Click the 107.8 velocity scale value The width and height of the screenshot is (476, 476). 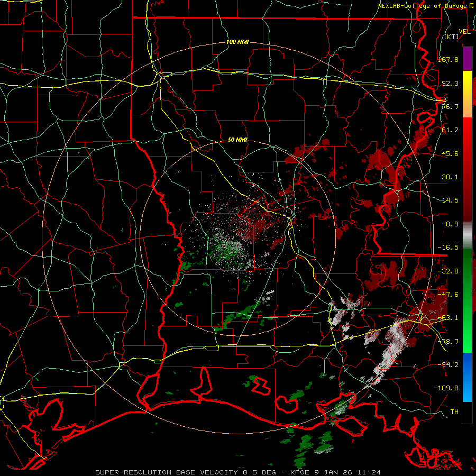pyautogui.click(x=448, y=59)
